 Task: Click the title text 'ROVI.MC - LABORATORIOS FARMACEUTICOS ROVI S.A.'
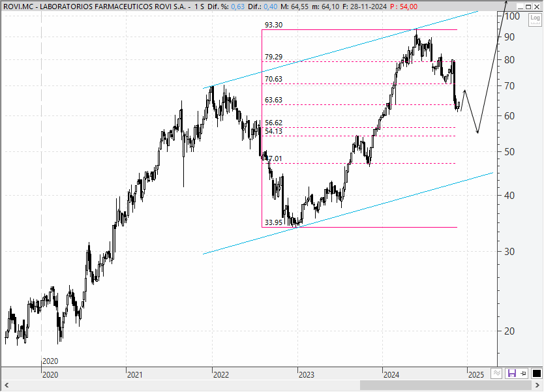pos(95,7)
